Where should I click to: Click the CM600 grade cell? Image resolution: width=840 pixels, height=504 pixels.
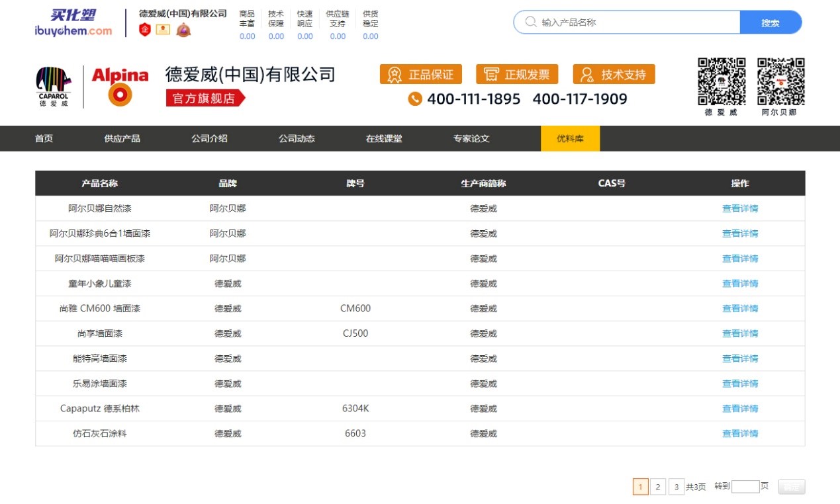point(355,308)
